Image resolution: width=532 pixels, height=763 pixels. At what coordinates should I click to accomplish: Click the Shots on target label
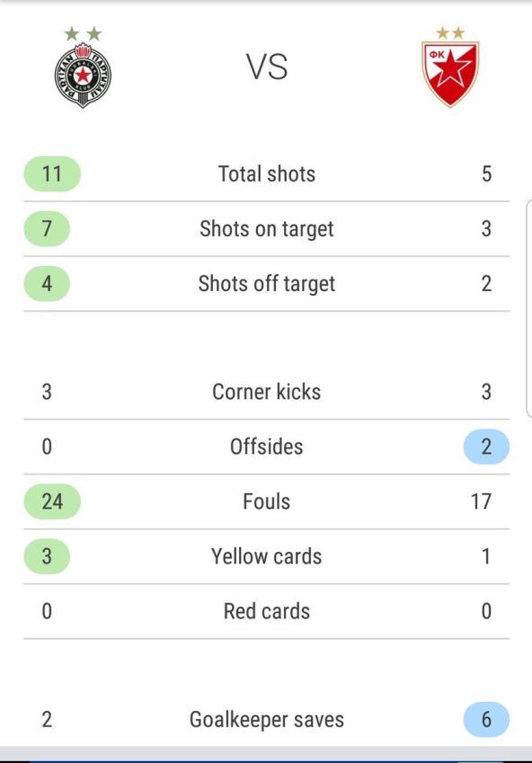click(267, 228)
